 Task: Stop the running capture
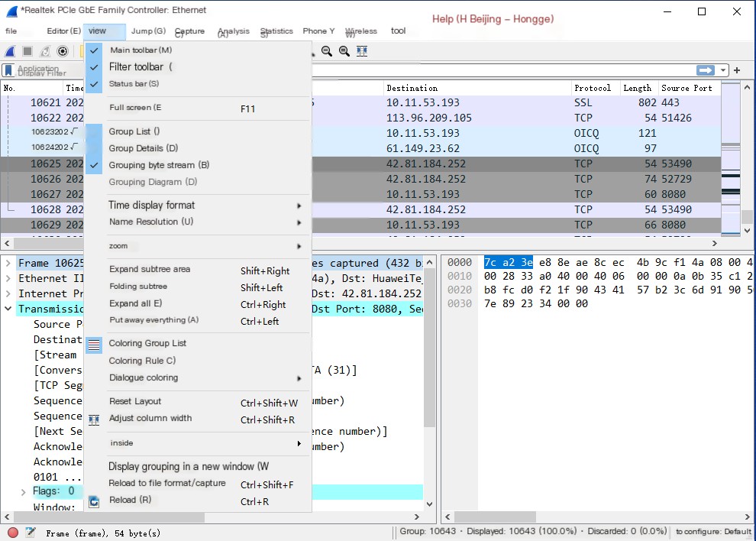click(x=27, y=51)
